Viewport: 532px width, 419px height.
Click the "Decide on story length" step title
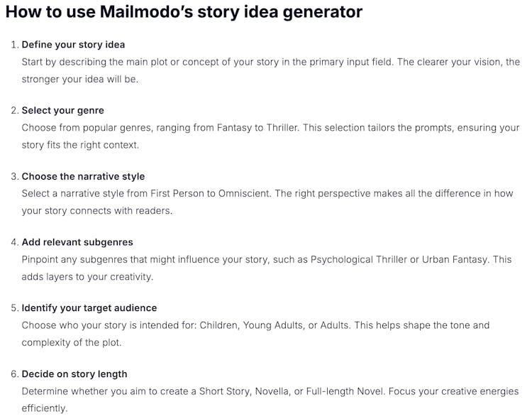[x=74, y=374]
